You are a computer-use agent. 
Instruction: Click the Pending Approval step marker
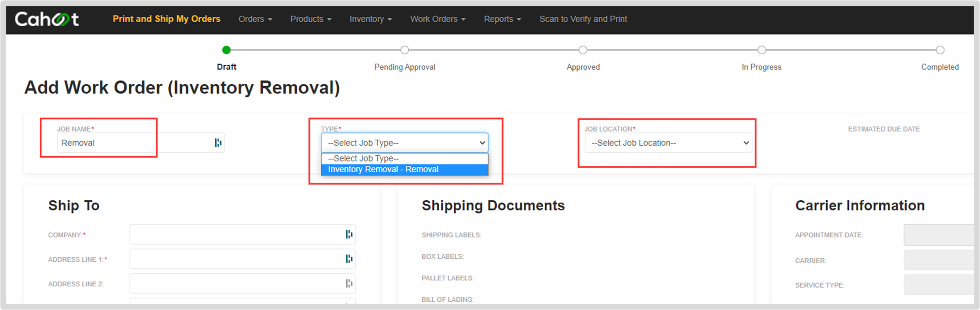coord(405,50)
